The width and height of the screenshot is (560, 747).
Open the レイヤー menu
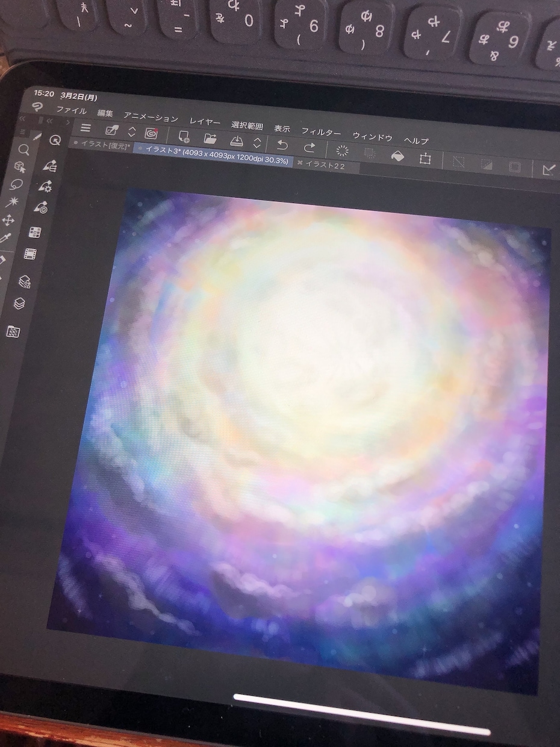(x=205, y=122)
